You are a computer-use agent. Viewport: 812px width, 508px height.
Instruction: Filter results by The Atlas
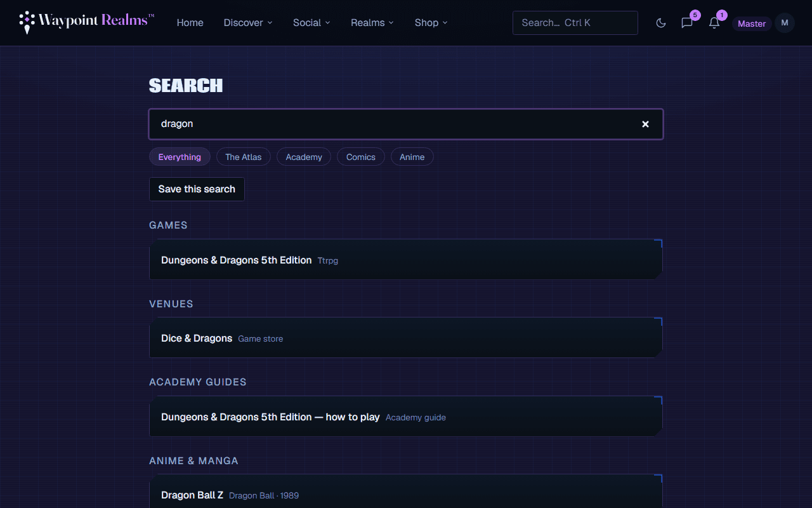pos(244,157)
